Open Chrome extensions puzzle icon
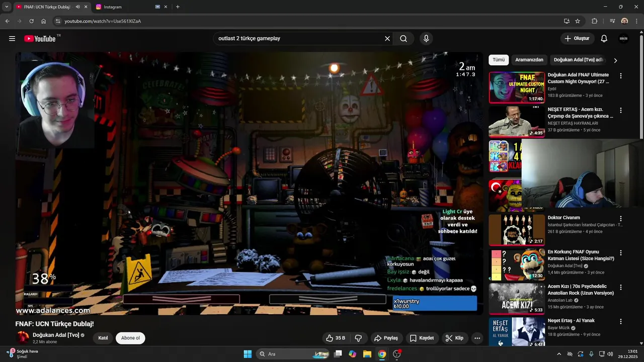The image size is (644, 362). point(595,21)
